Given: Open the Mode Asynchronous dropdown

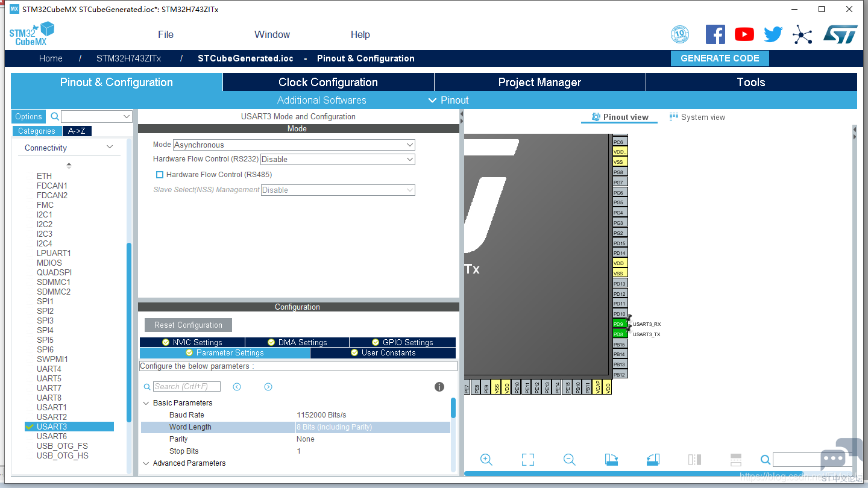Looking at the screenshot, I should (294, 145).
